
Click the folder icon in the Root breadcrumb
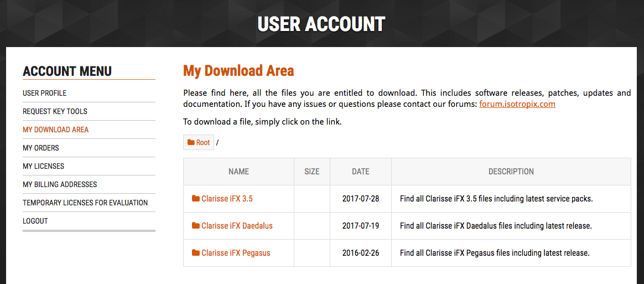[191, 142]
